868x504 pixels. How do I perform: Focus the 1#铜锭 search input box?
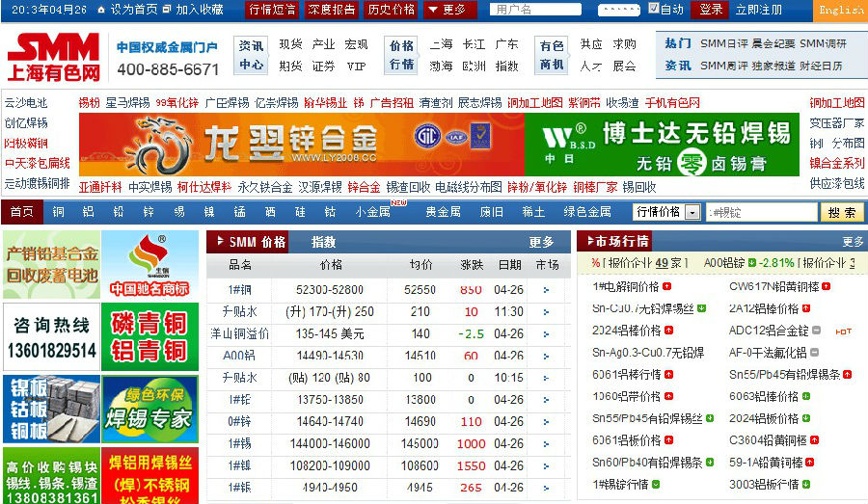tap(762, 212)
